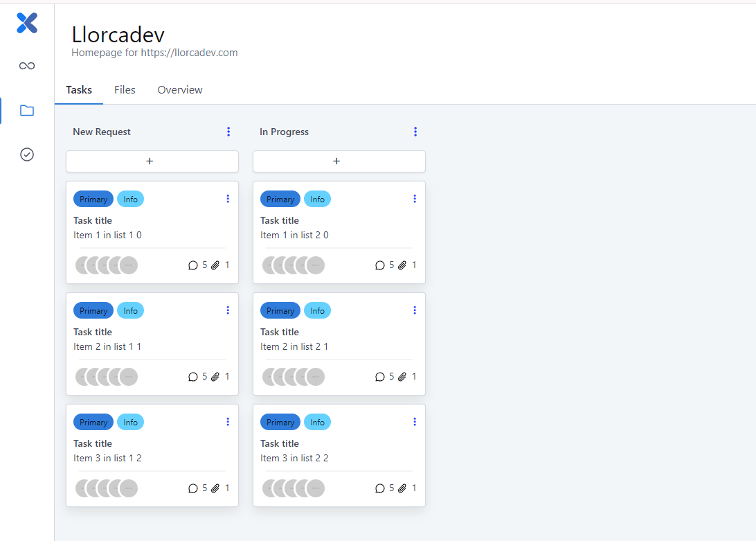The height and width of the screenshot is (541, 756).
Task: Open the folder icon in sidebar
Action: point(27,111)
